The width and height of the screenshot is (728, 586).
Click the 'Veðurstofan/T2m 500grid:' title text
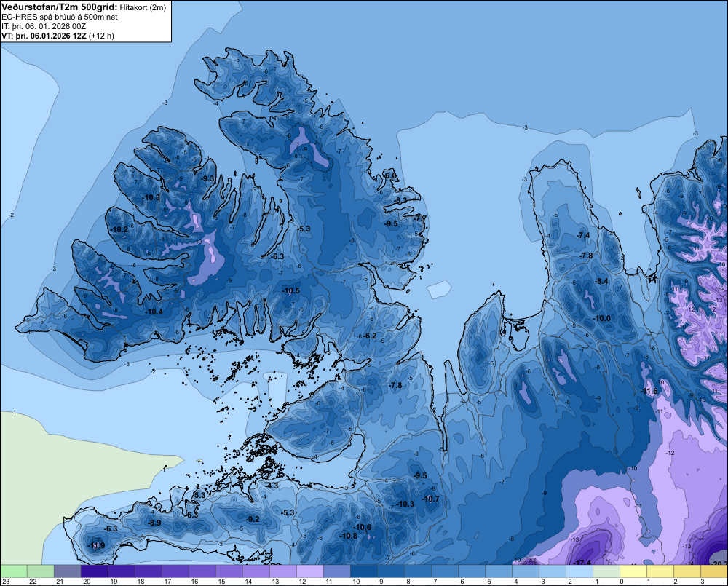click(60, 7)
